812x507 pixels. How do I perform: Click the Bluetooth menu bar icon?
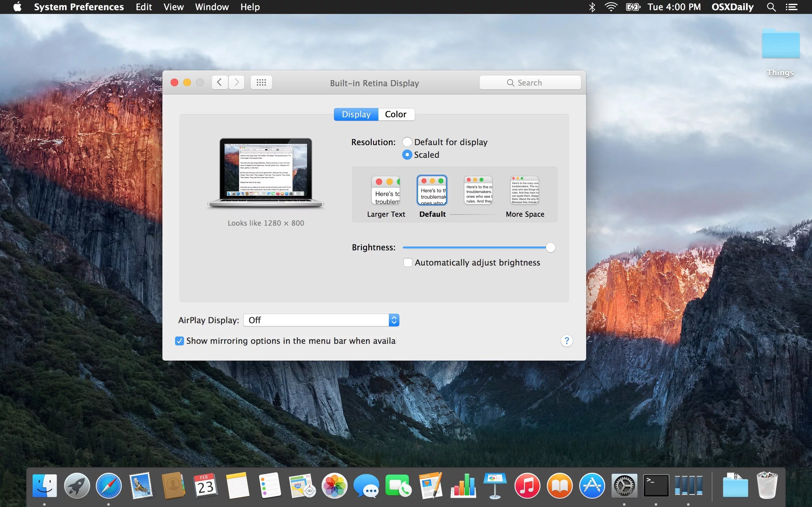(592, 7)
